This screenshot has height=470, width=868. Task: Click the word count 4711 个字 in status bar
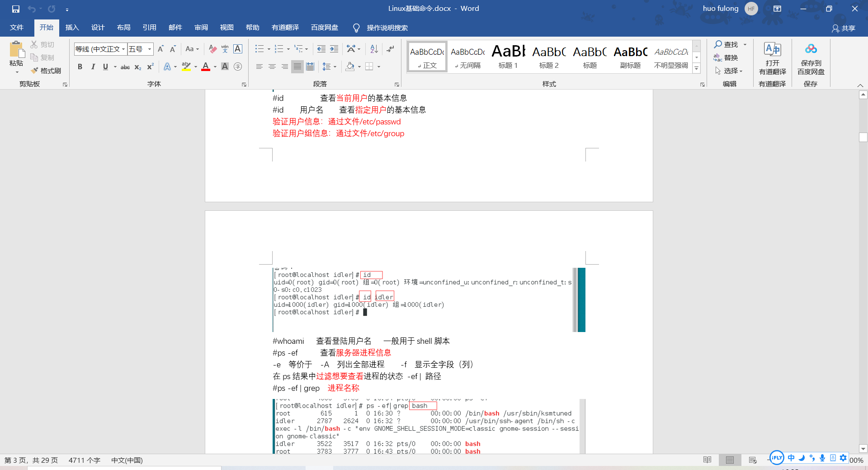[x=85, y=460]
